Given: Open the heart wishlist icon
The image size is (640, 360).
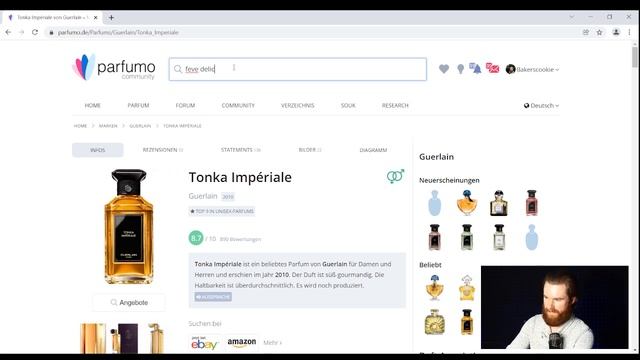Looking at the screenshot, I should (444, 69).
